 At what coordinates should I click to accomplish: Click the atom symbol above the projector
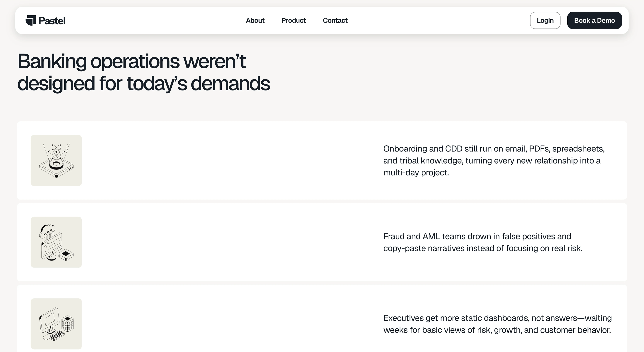56,152
